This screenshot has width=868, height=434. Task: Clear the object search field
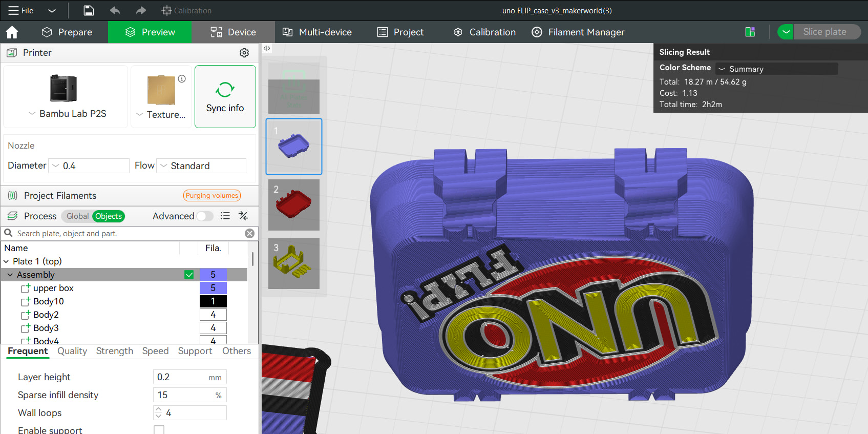click(x=250, y=234)
